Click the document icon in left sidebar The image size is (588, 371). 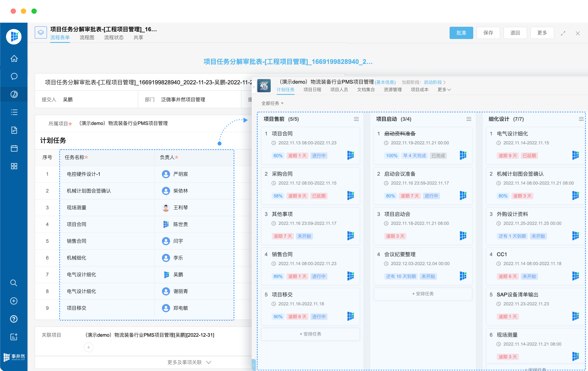pyautogui.click(x=14, y=130)
